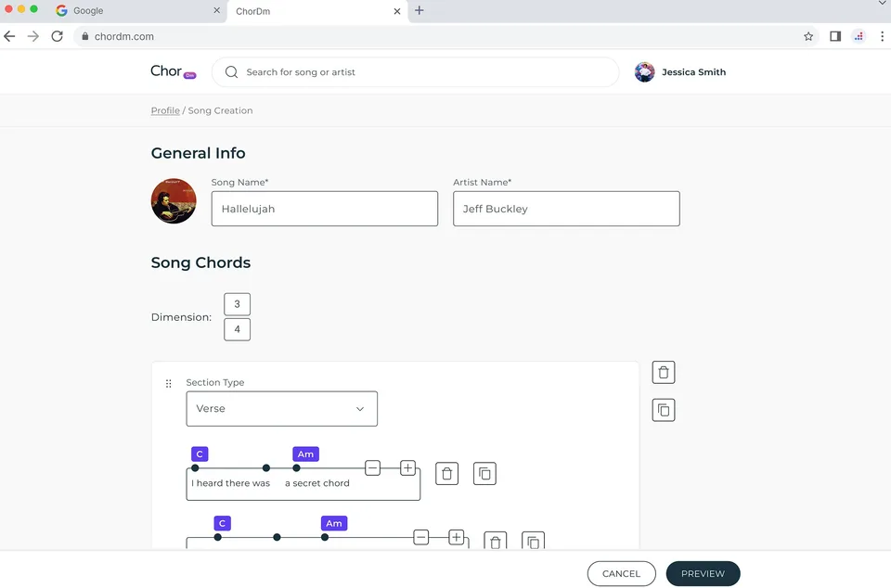Expand the tab search chevron in the browser
The width and height of the screenshot is (891, 588).
[x=882, y=4]
